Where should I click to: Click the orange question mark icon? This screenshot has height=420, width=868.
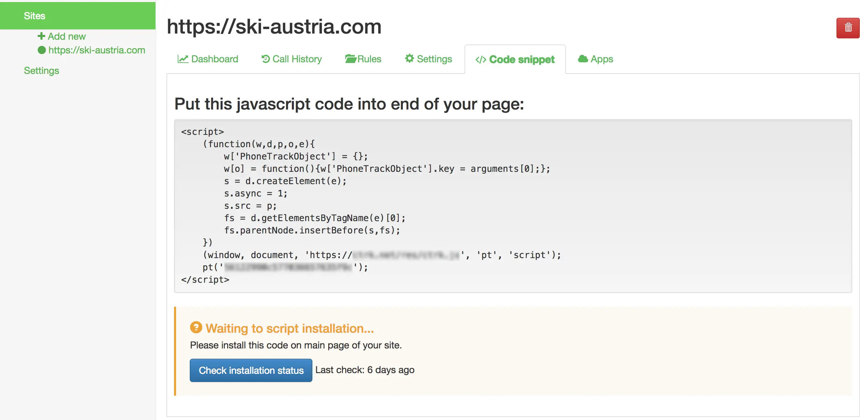(x=196, y=327)
